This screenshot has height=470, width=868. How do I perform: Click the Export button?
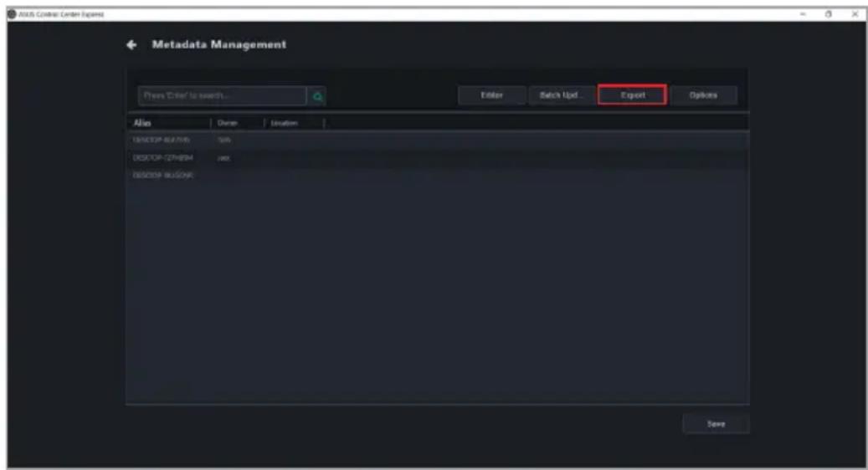632,95
